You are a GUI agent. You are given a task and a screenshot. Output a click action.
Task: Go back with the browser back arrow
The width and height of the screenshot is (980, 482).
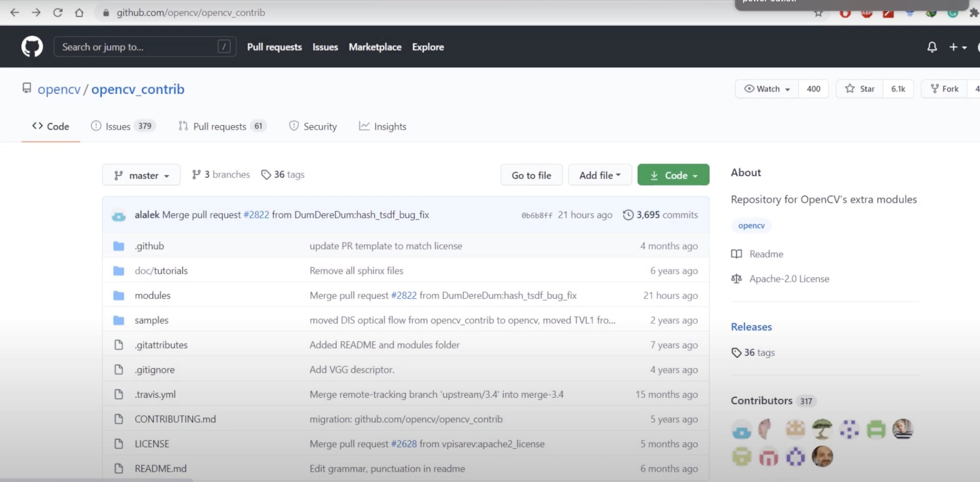(x=14, y=13)
